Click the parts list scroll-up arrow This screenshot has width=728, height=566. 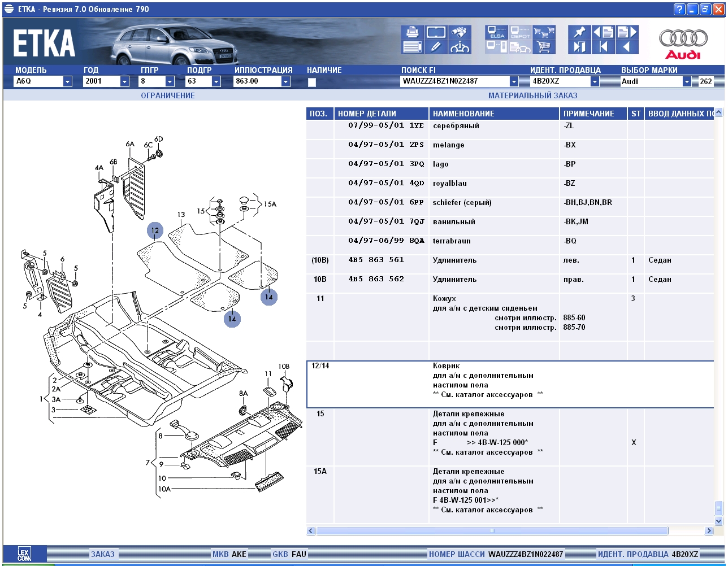tap(719, 112)
